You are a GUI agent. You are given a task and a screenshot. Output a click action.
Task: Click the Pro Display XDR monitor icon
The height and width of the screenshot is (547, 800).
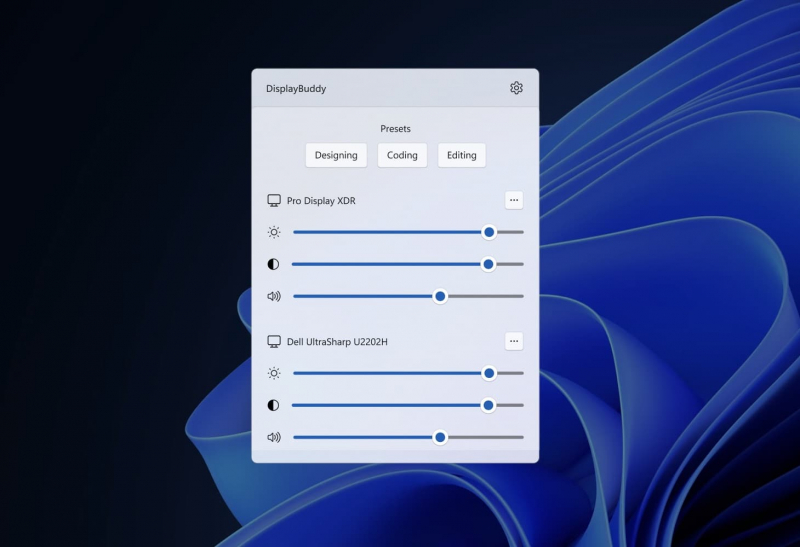274,201
